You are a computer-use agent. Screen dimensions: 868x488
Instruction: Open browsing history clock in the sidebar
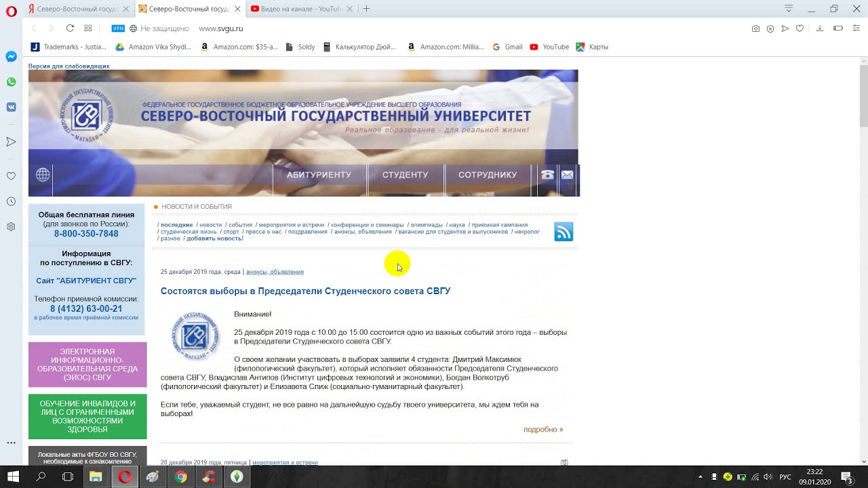tap(11, 201)
